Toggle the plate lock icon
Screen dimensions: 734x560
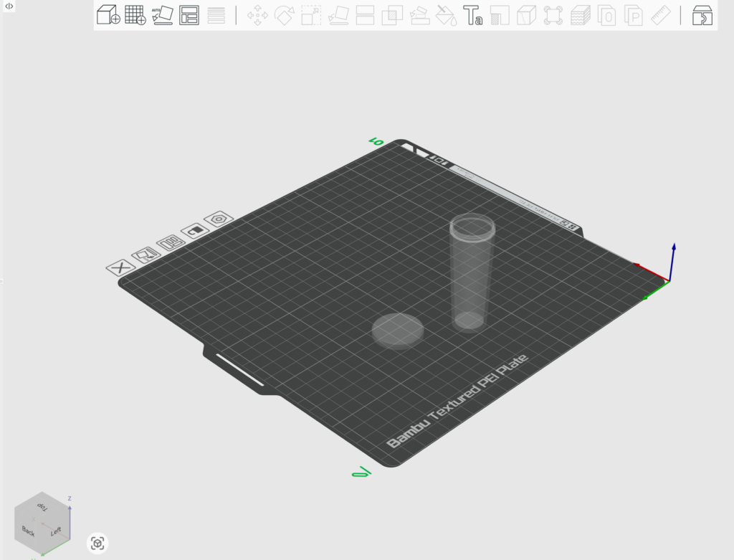point(195,230)
